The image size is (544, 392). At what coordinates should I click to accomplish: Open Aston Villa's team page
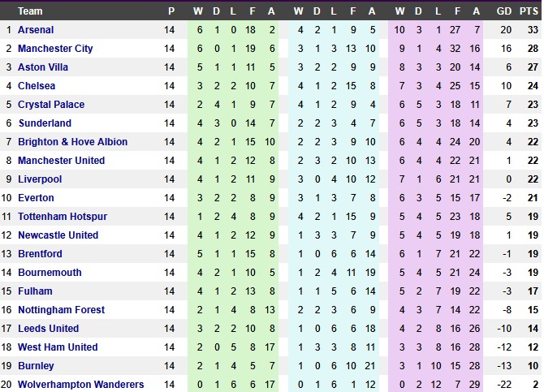point(43,67)
